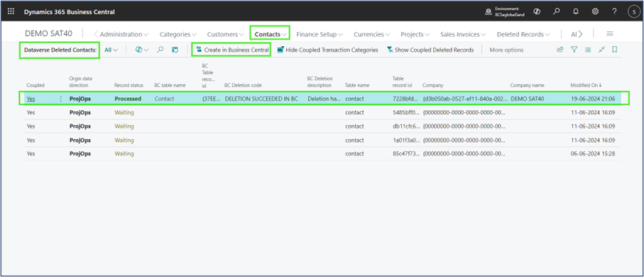The height and width of the screenshot is (277, 644).
Task: Sort by the Modified On column header
Action: point(586,85)
